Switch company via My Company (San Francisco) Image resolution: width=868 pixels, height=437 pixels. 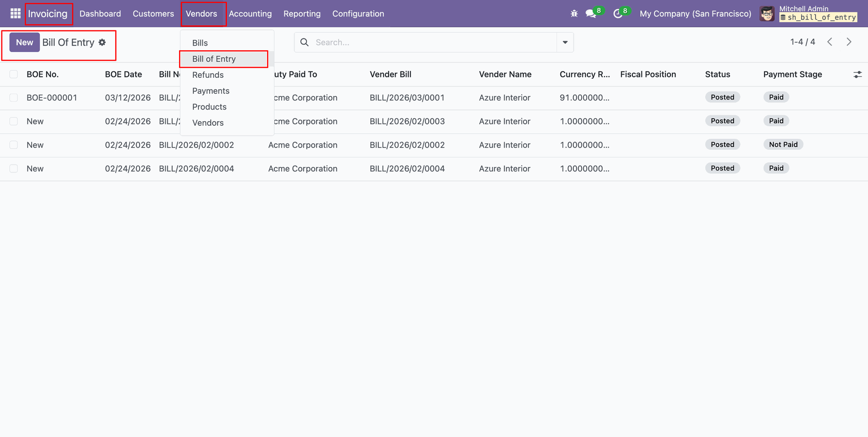[695, 14]
